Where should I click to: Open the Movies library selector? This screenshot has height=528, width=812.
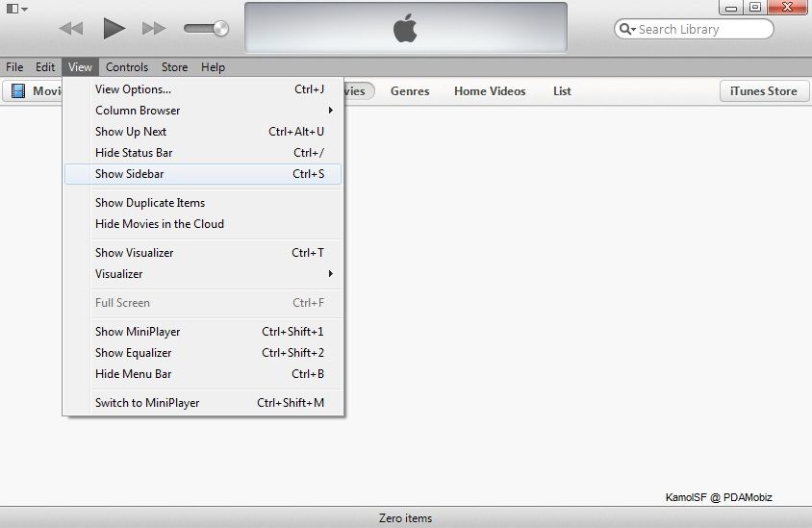point(33,91)
